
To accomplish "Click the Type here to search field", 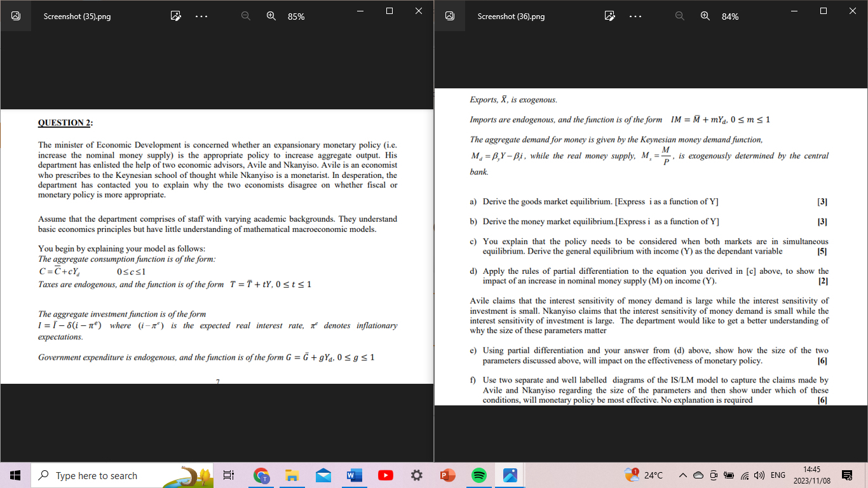I will coord(114,475).
